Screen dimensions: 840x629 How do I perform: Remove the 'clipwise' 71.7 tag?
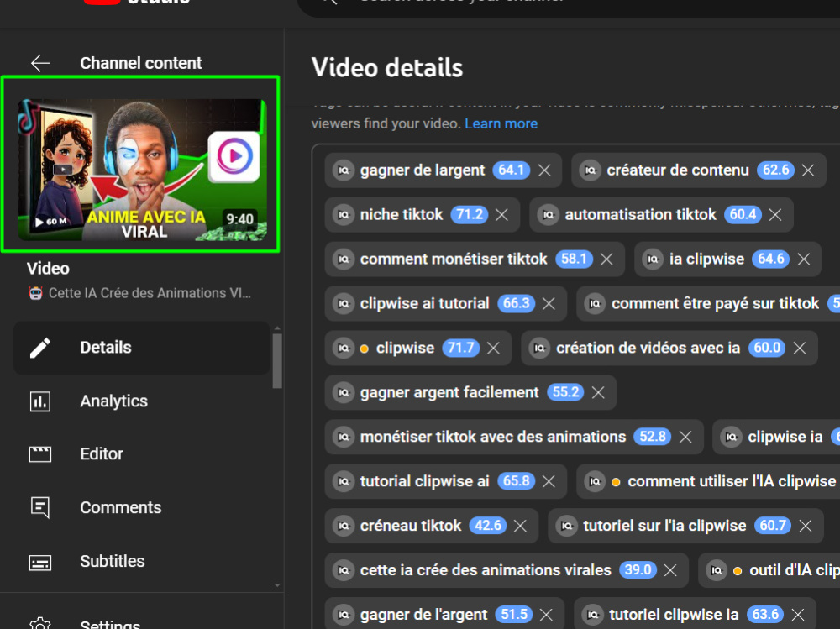click(x=494, y=349)
